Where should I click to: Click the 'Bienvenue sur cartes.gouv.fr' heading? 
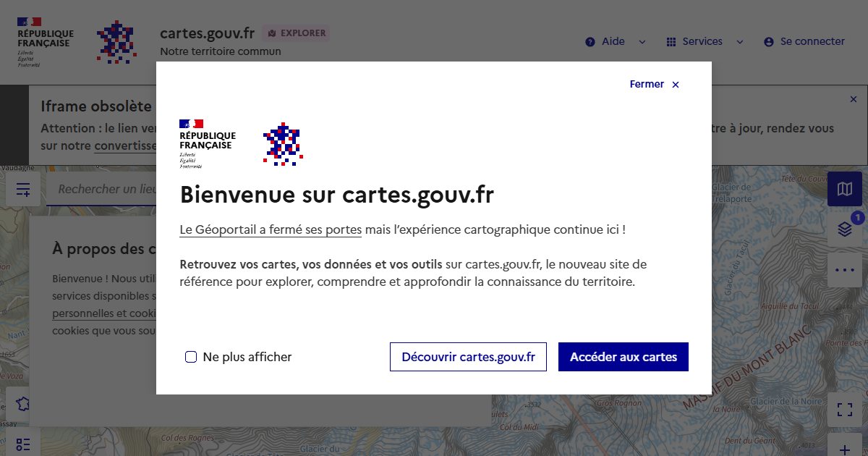(337, 195)
